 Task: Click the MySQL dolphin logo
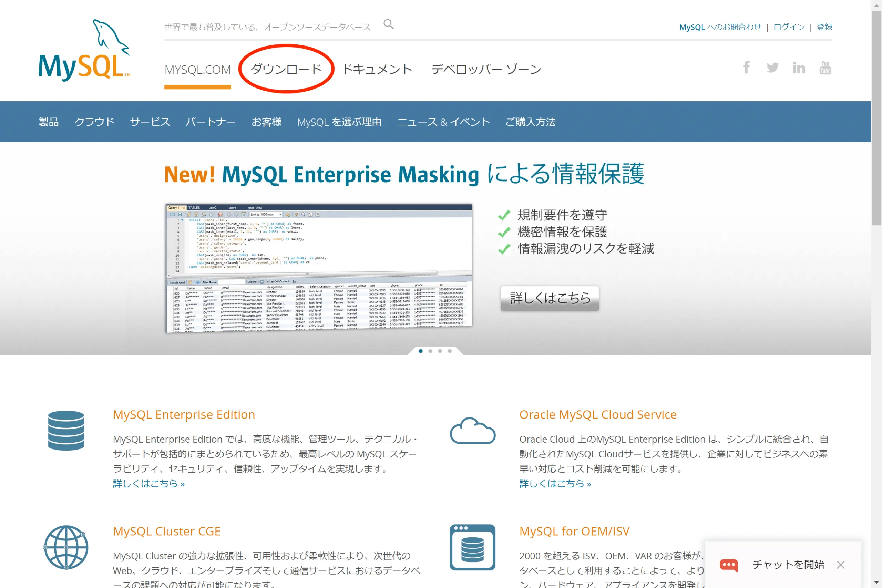coord(84,50)
